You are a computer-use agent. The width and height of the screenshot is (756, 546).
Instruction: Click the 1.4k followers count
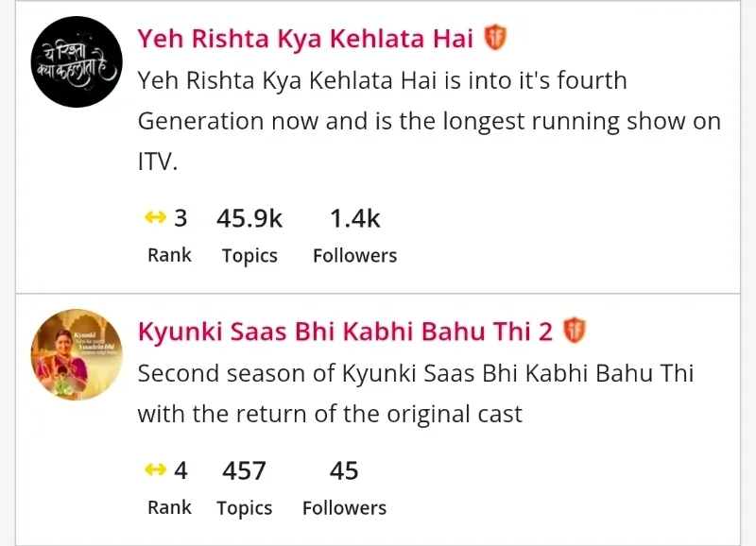tap(354, 219)
